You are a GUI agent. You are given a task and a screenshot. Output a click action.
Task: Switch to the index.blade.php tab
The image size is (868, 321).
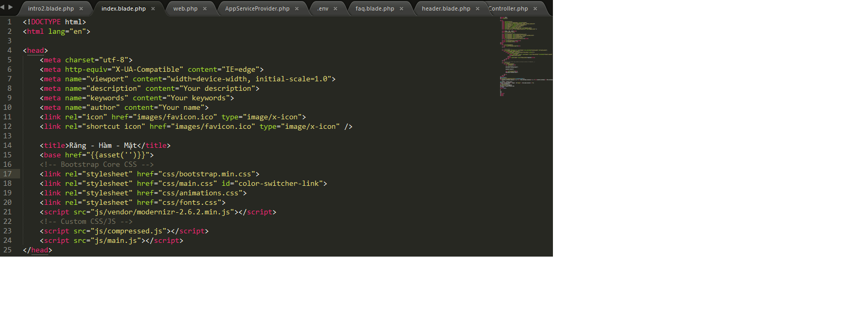pyautogui.click(x=123, y=8)
